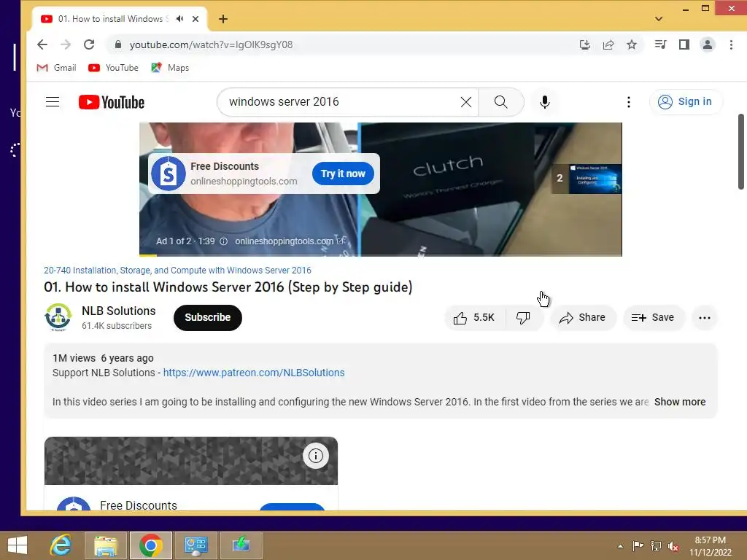
Task: Expand description with Show more
Action: [680, 402]
